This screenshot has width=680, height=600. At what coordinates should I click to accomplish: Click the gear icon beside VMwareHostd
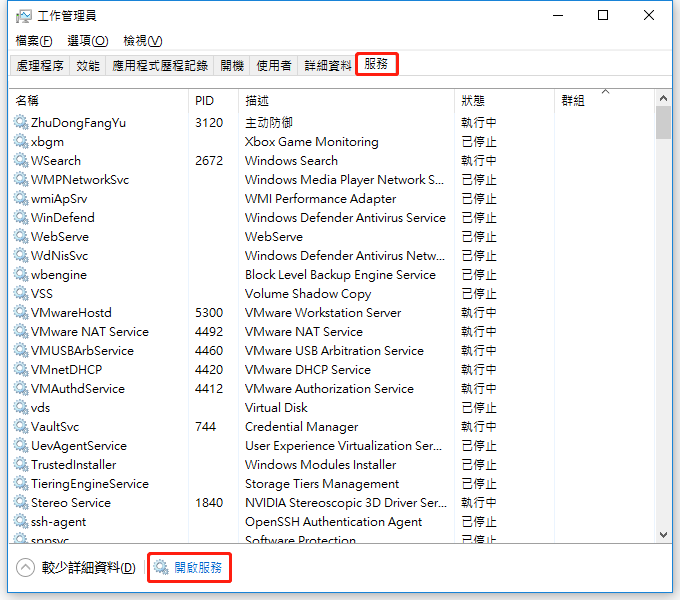point(21,312)
